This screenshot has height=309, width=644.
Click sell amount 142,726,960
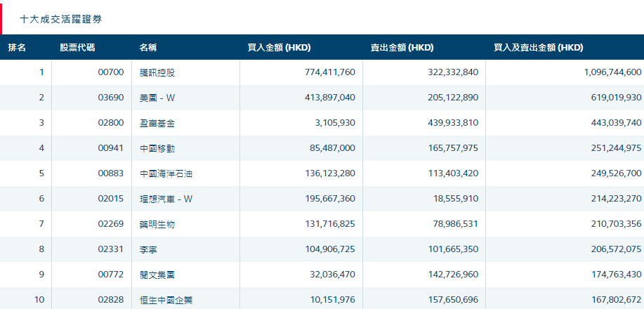point(453,275)
